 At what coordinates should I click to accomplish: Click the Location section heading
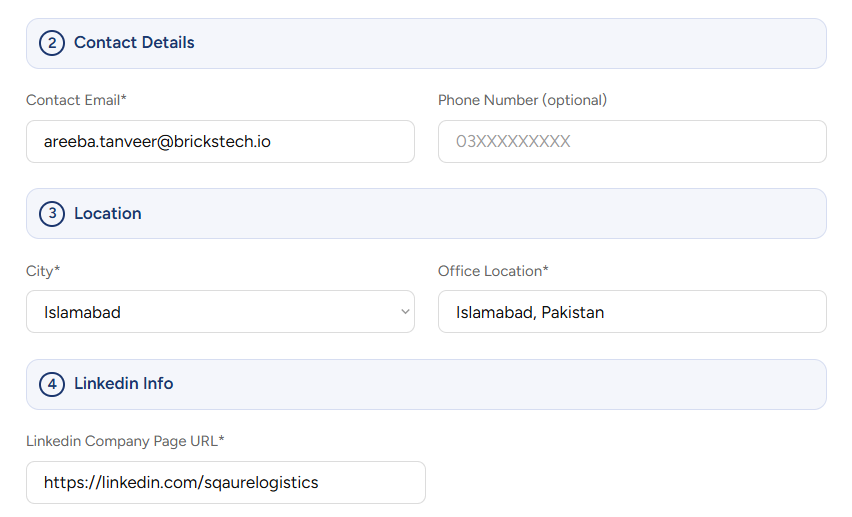[108, 214]
